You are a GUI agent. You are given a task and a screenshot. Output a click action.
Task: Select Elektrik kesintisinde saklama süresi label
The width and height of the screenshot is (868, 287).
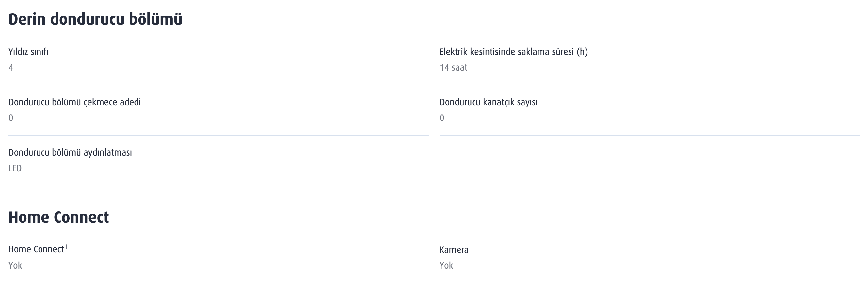coord(514,52)
